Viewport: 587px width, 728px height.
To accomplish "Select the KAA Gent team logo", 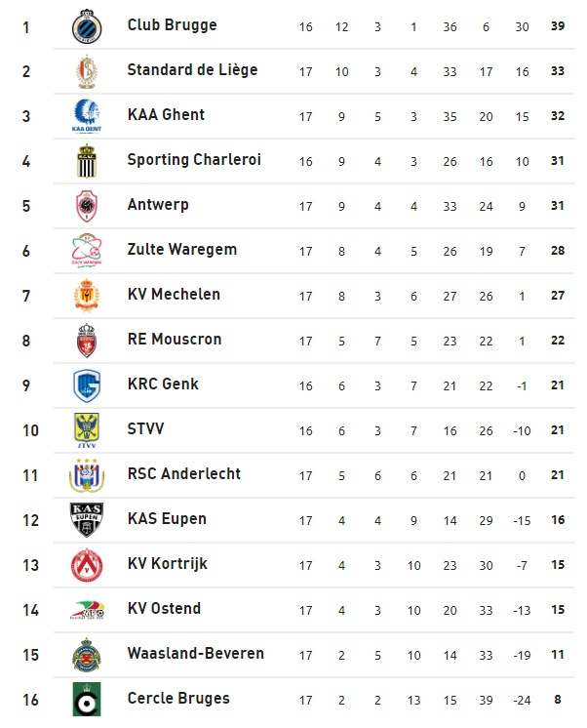I will [87, 115].
